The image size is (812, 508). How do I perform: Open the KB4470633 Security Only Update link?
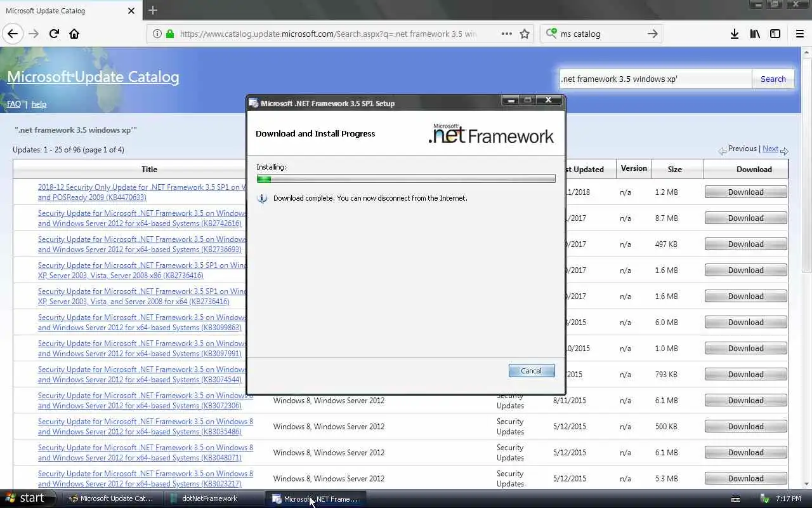142,192
